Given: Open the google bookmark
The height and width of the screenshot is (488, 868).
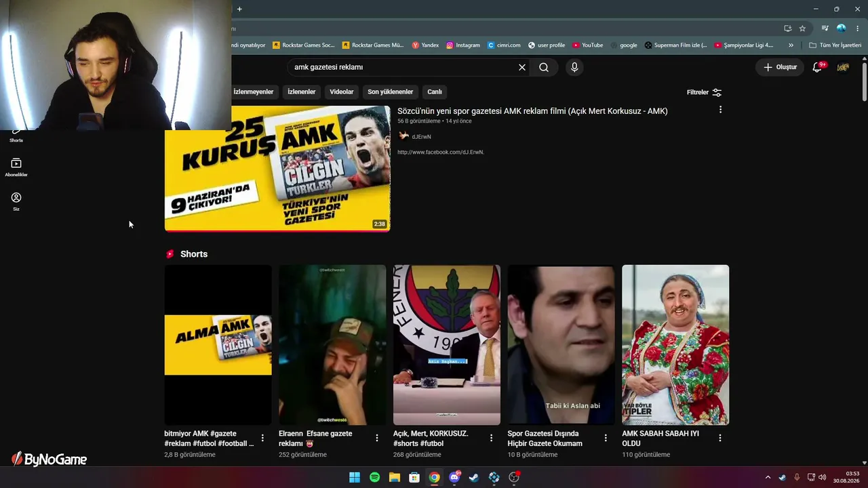Looking at the screenshot, I should tap(624, 45).
